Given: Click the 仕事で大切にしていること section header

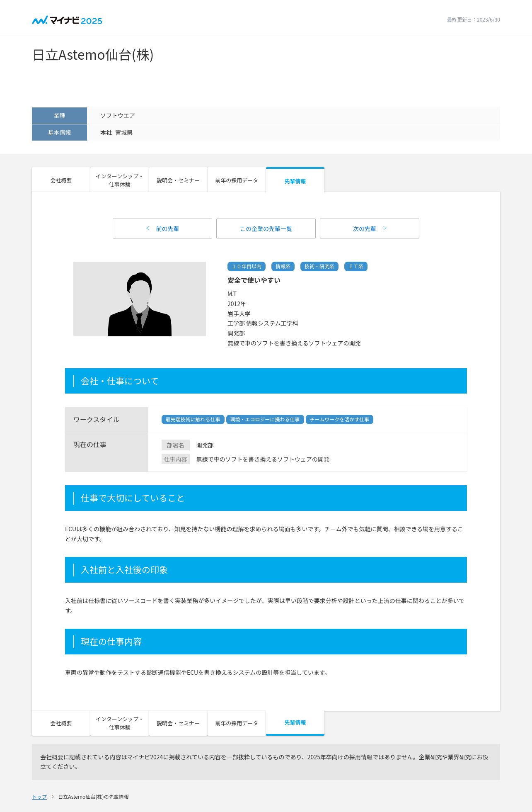Looking at the screenshot, I should 266,498.
